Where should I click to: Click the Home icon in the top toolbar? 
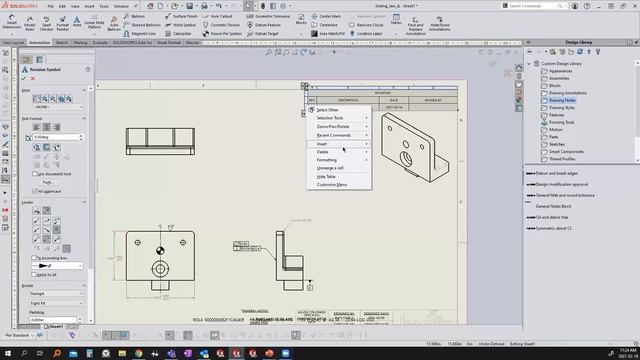point(150,6)
